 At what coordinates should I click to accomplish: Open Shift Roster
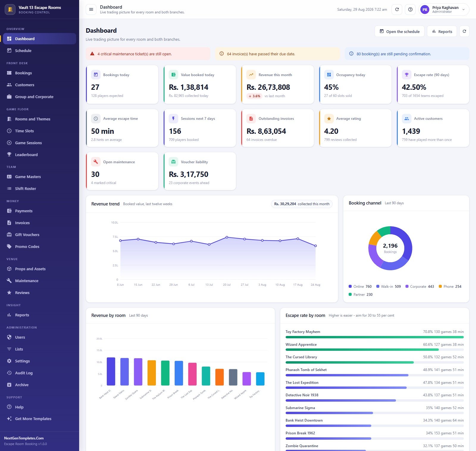click(x=40, y=188)
